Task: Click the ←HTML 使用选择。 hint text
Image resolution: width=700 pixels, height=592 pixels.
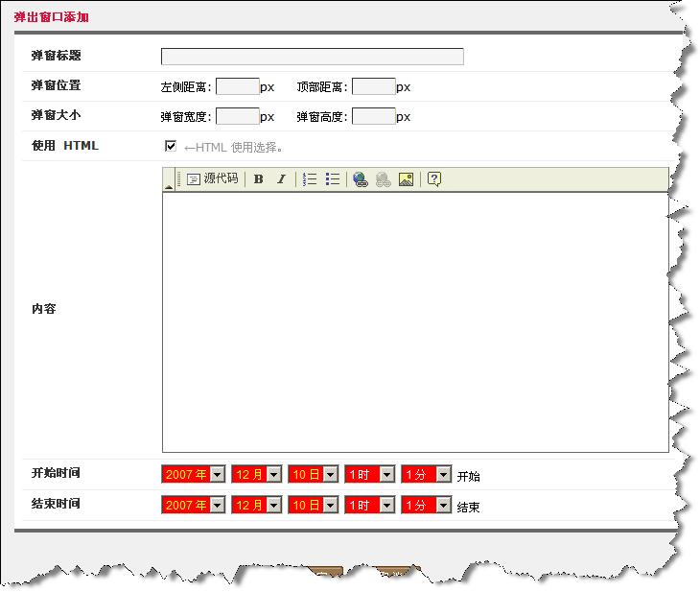Action: [233, 147]
